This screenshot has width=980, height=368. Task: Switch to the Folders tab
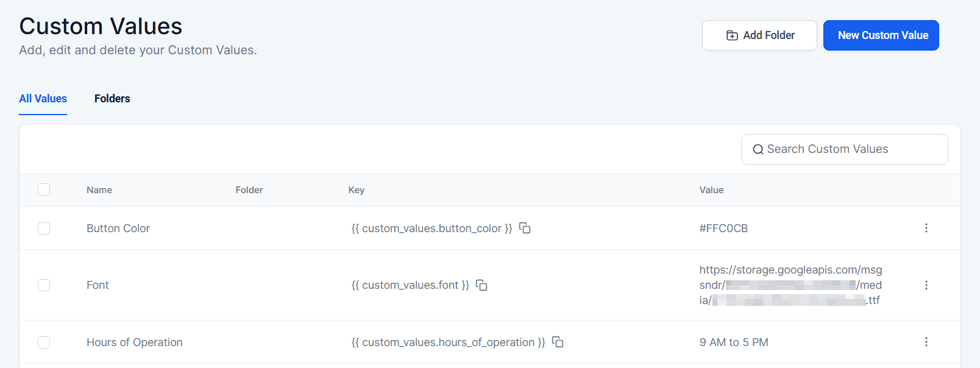point(112,99)
